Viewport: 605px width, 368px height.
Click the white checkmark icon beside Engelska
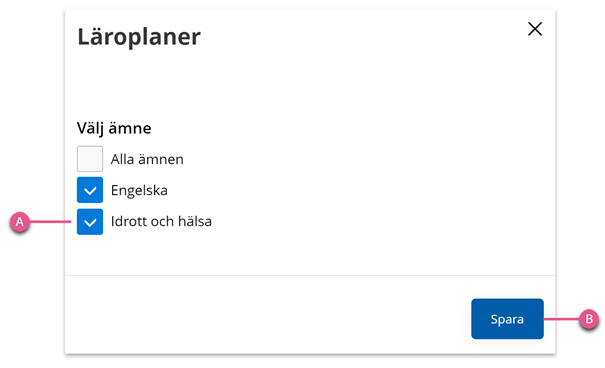(90, 191)
